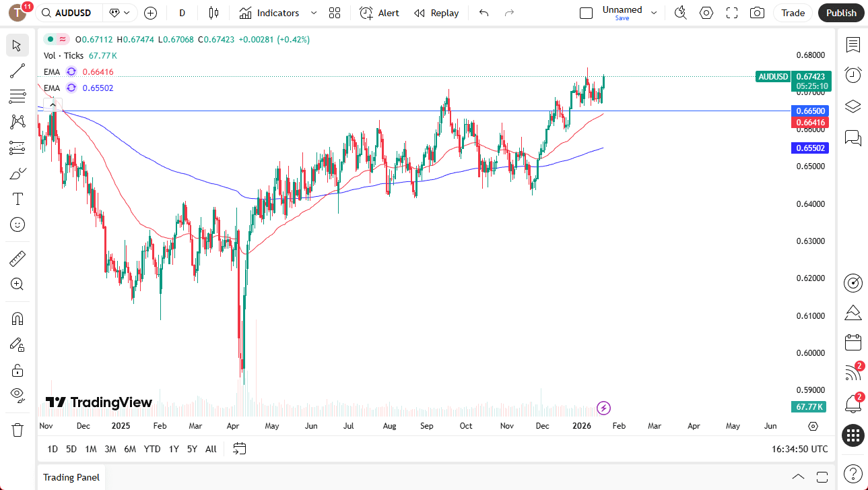The width and height of the screenshot is (868, 490).
Task: Expand the indicators favorites arrow
Action: [x=314, y=13]
